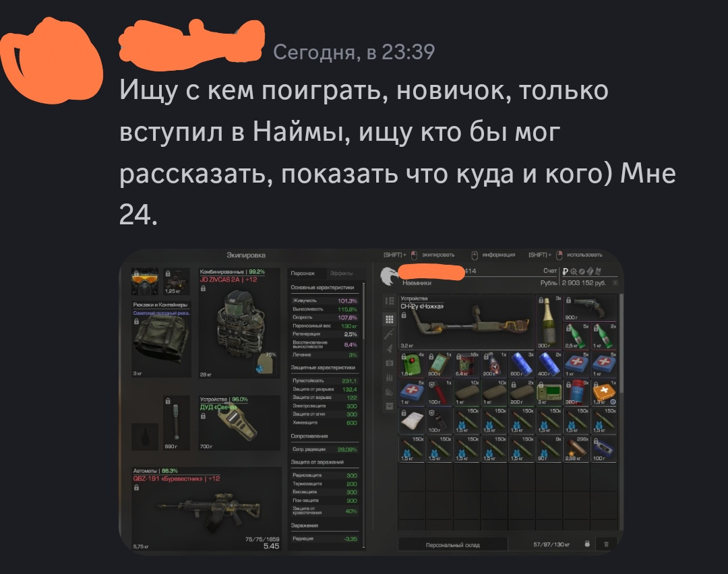Select the grid view inventory filter icon
Screen dimensions: 728x574
click(390, 319)
